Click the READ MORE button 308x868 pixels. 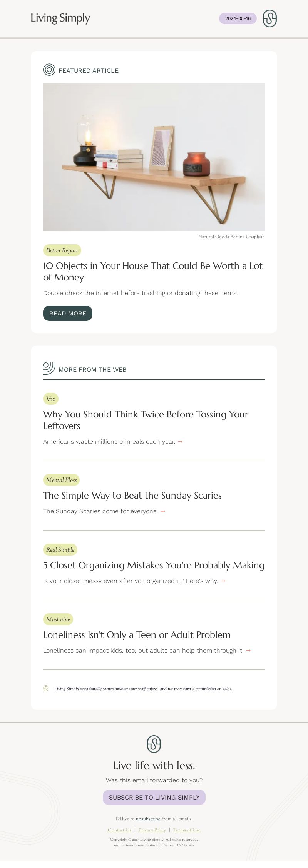click(68, 313)
